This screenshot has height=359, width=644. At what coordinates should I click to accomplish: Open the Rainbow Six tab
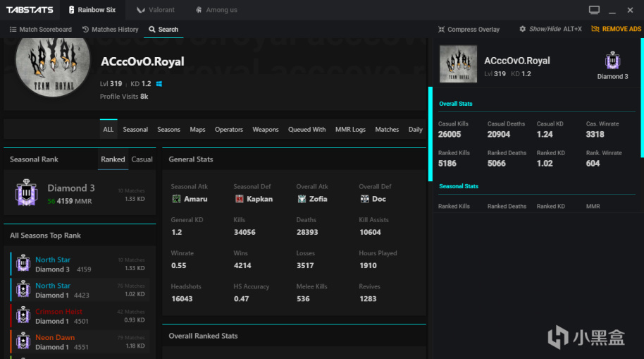click(x=92, y=10)
